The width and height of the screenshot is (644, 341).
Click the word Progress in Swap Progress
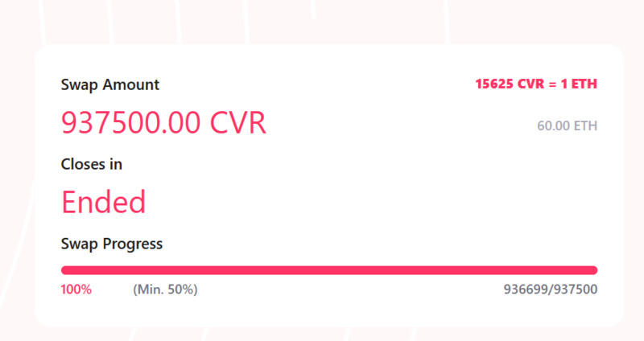click(x=133, y=243)
